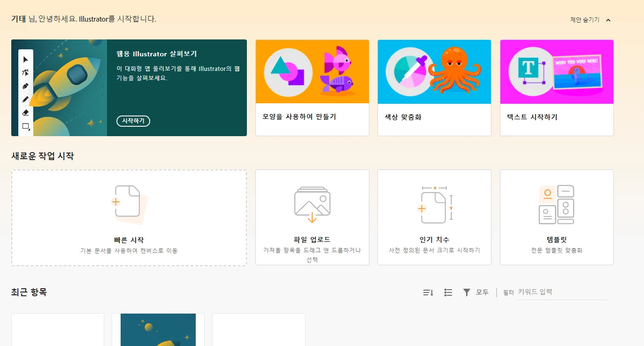This screenshot has width=644, height=346.
Task: Click the 키워드 입력 filter field
Action: 562,292
